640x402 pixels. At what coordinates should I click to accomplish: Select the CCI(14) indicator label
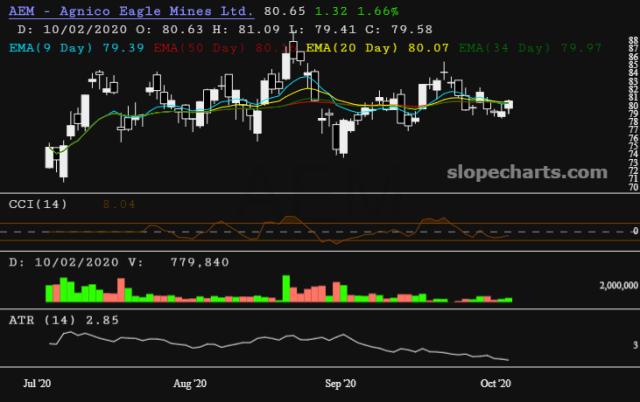[38, 204]
